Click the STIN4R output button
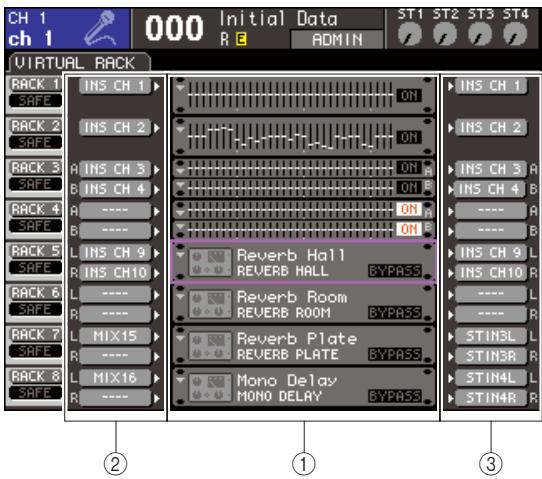The image size is (542, 479). coord(491,398)
